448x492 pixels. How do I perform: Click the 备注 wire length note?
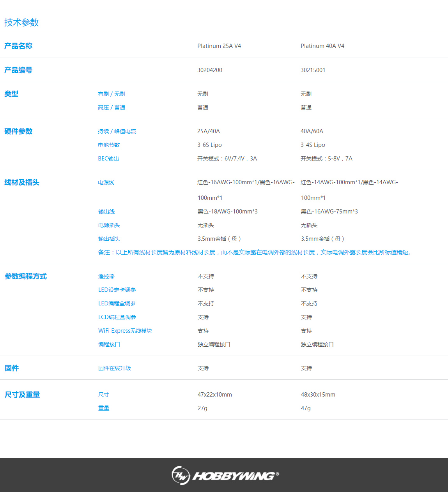256,252
